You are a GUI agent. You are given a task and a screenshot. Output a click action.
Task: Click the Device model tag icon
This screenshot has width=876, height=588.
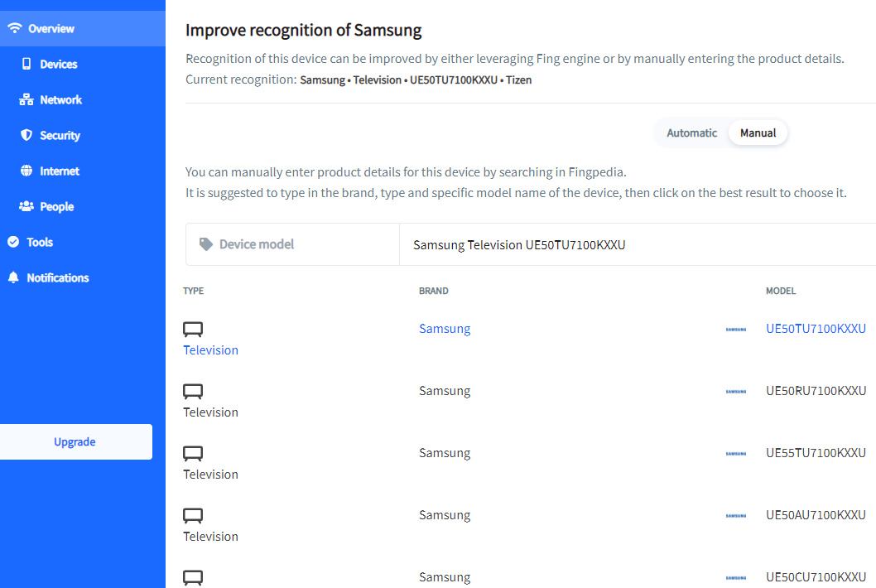point(206,244)
